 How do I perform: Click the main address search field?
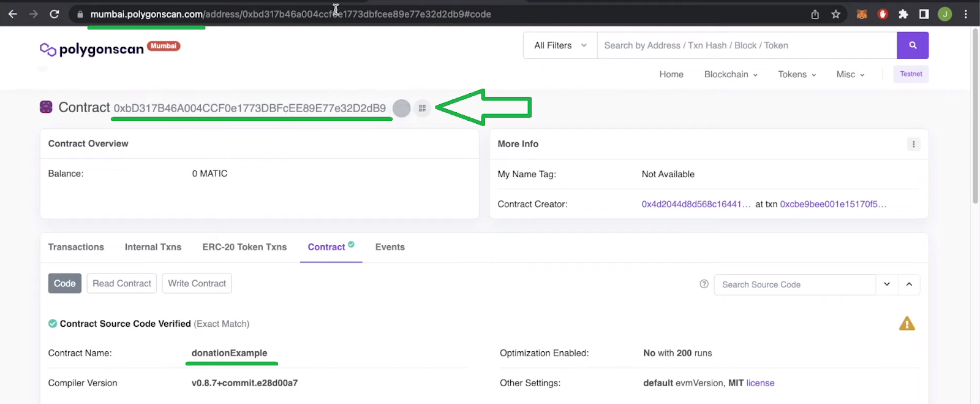(x=747, y=45)
